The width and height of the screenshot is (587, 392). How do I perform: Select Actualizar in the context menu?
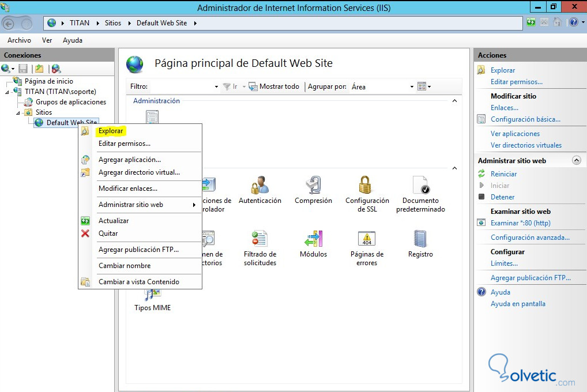(114, 221)
